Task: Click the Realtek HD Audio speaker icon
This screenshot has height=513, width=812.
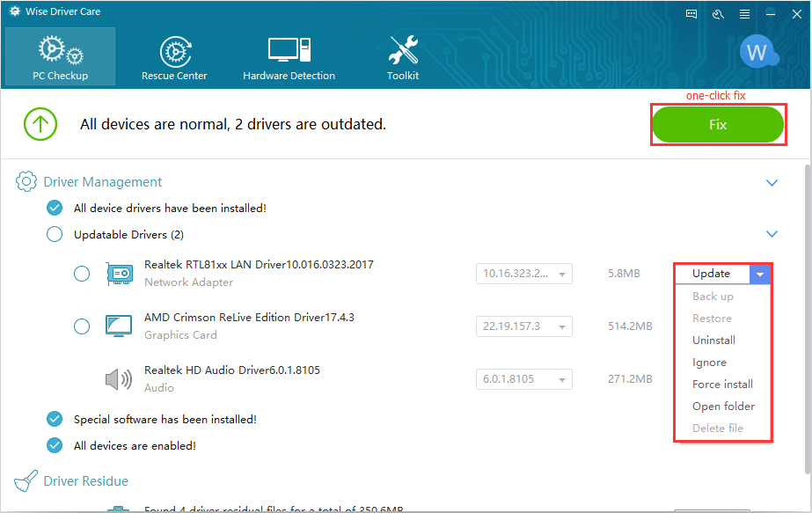Action: tap(118, 379)
